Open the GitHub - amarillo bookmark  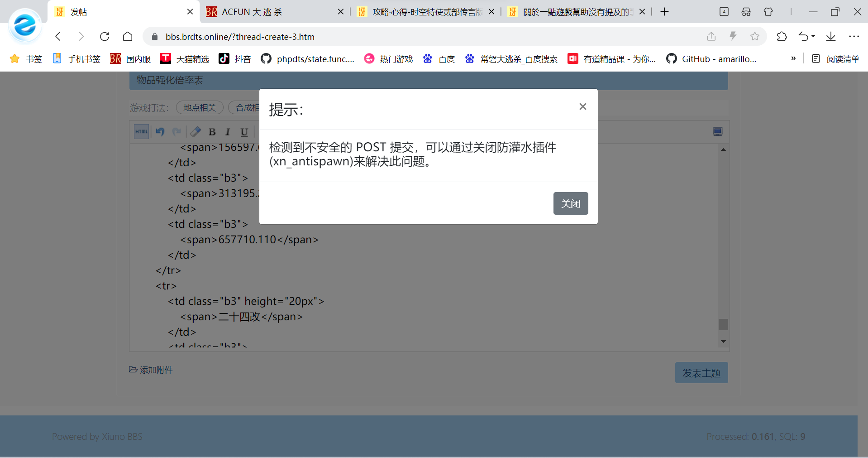pyautogui.click(x=711, y=59)
